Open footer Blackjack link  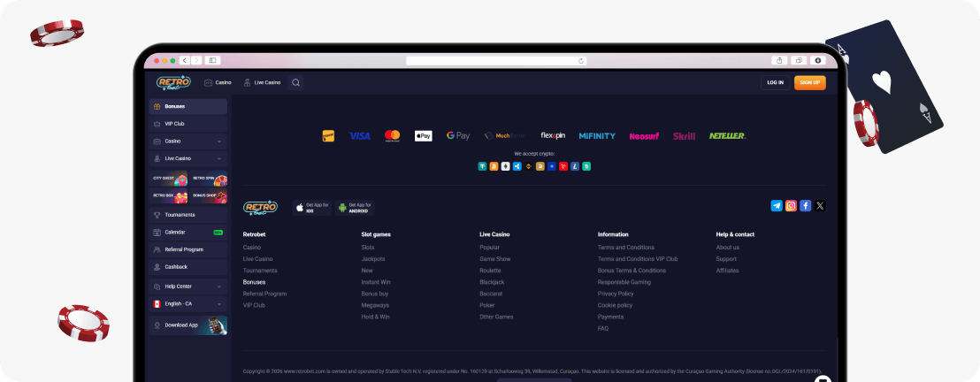pyautogui.click(x=492, y=282)
